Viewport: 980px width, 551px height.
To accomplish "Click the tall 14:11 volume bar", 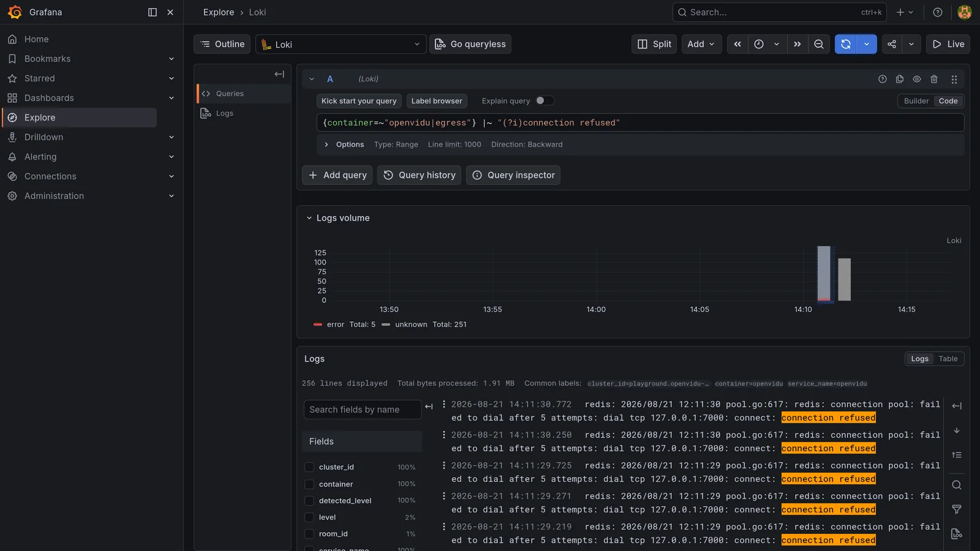I will tap(824, 274).
